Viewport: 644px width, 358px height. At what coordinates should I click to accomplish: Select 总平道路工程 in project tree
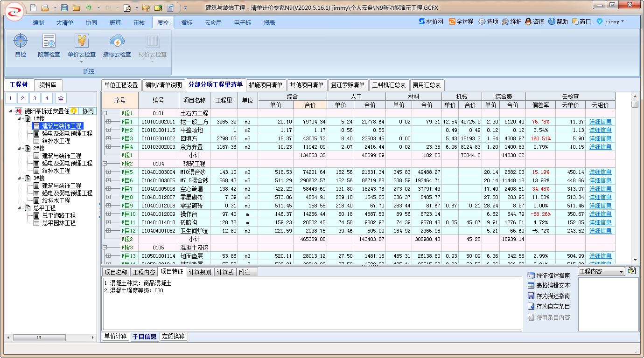tap(58, 215)
